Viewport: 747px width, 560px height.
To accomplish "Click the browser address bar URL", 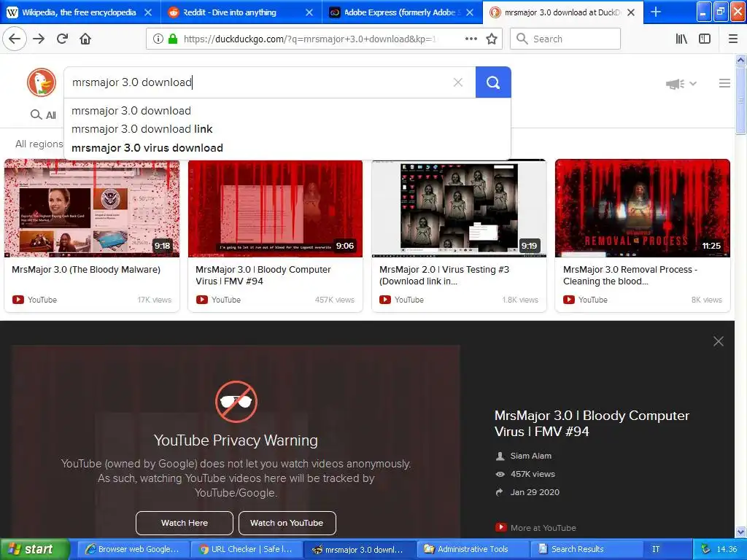I will [x=309, y=39].
